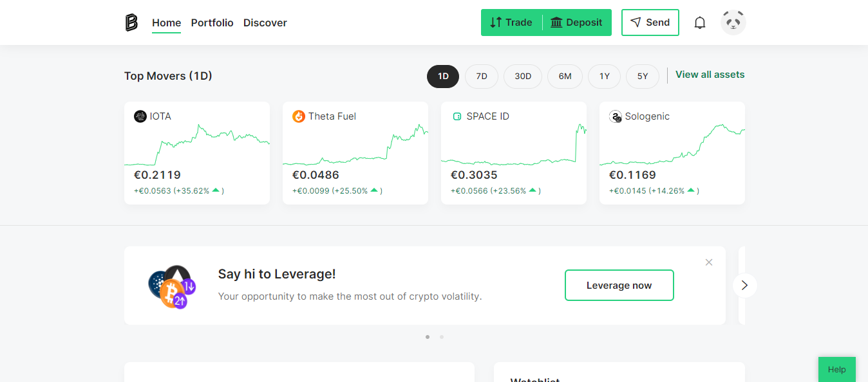868x382 pixels.
Task: Open the SPACE ID price chart
Action: 514,145
